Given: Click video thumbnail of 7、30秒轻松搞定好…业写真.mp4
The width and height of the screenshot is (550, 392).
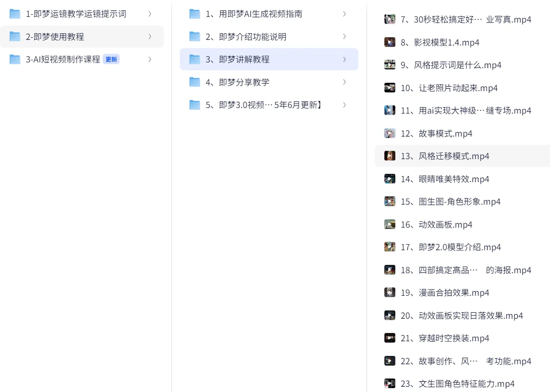Looking at the screenshot, I should pos(390,20).
